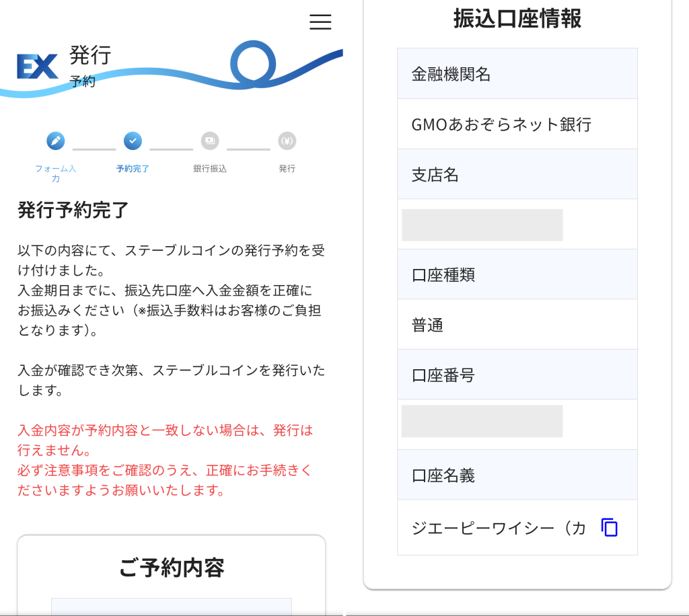Click the masked 口座番号 field
The image size is (689, 616).
483,421
